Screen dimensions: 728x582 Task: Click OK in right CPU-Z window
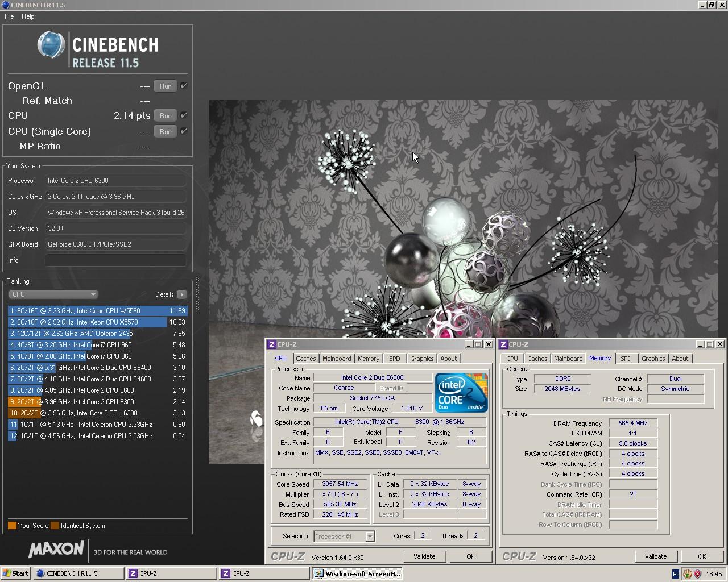point(702,556)
